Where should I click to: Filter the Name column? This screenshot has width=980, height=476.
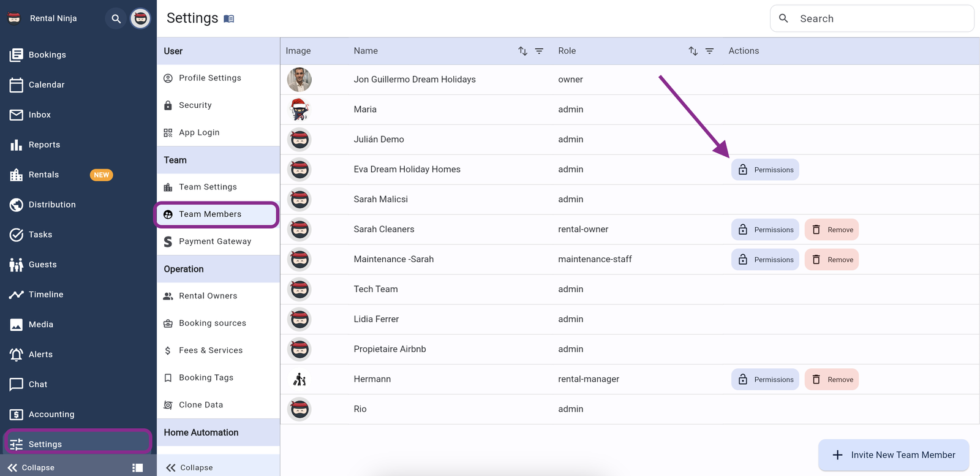(x=539, y=51)
